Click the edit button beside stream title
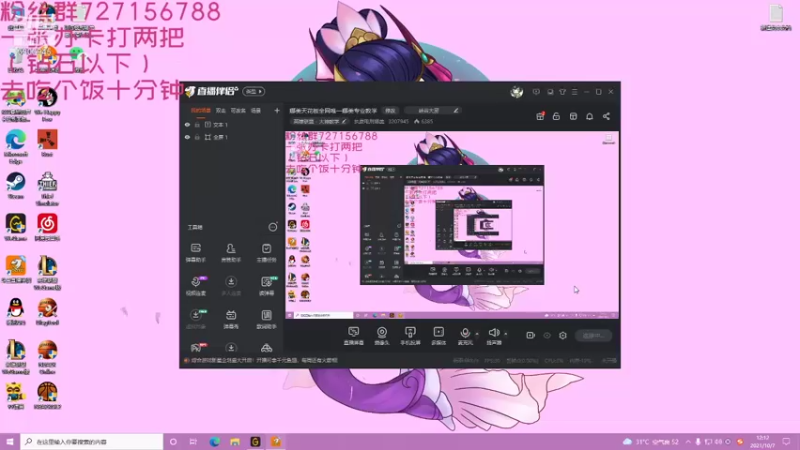 click(x=390, y=110)
